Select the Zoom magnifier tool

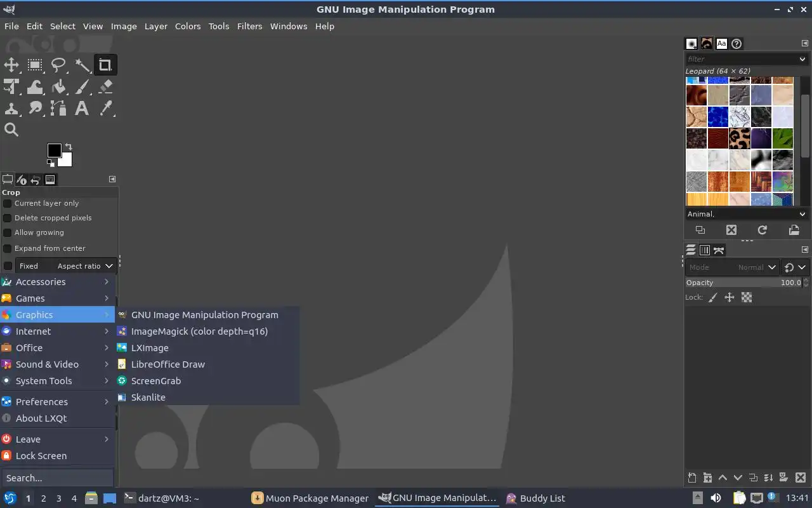click(11, 130)
